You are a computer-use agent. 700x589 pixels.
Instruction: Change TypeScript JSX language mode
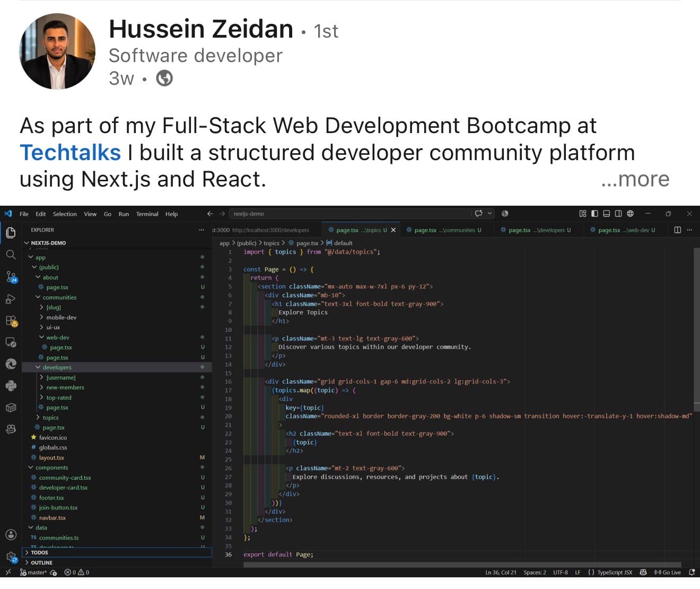(615, 573)
